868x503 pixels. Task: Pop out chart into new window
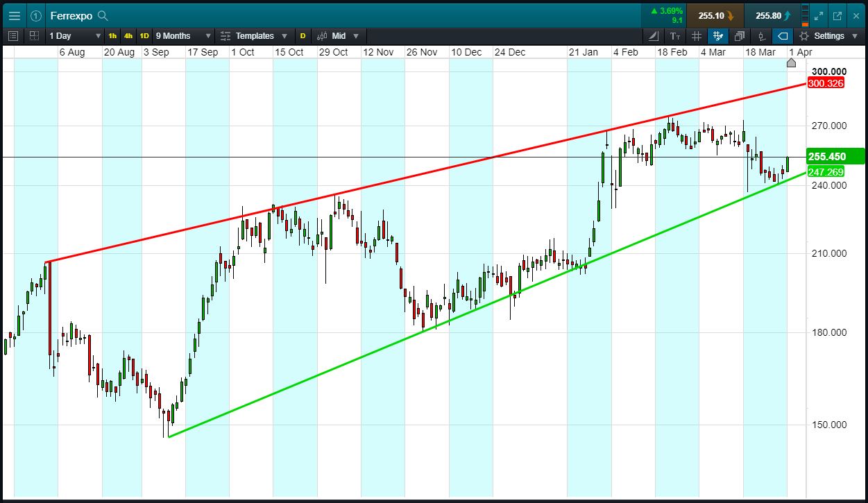coord(837,15)
